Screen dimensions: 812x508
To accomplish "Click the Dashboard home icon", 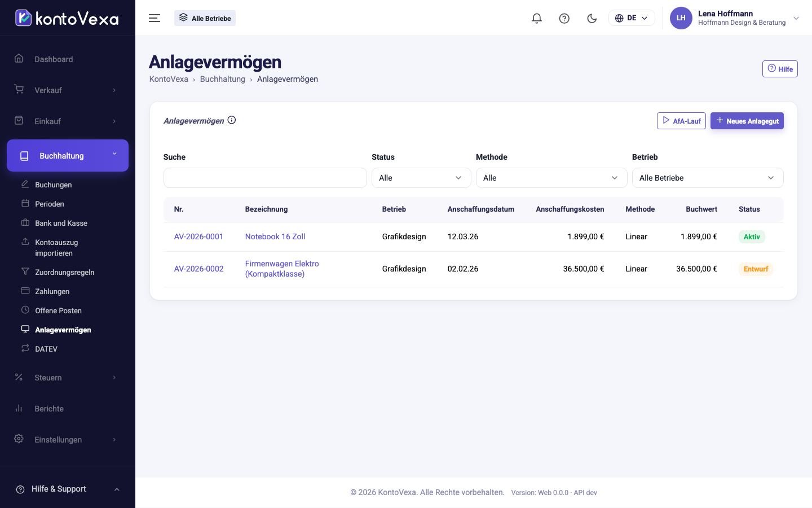I will 19,59.
